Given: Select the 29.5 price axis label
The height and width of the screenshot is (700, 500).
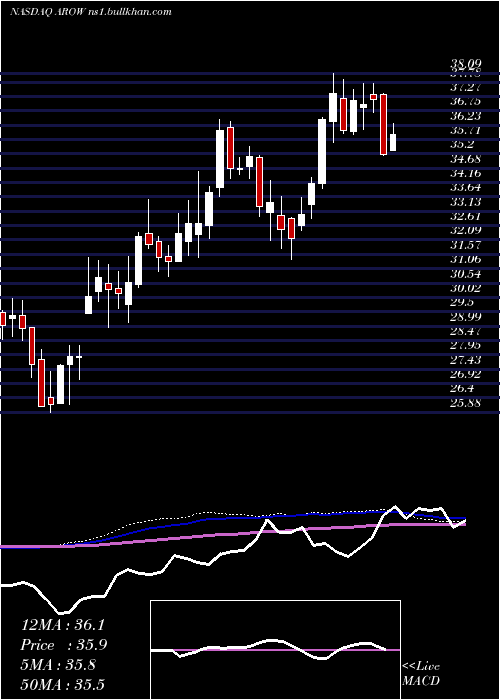Looking at the screenshot, I should click(462, 302).
